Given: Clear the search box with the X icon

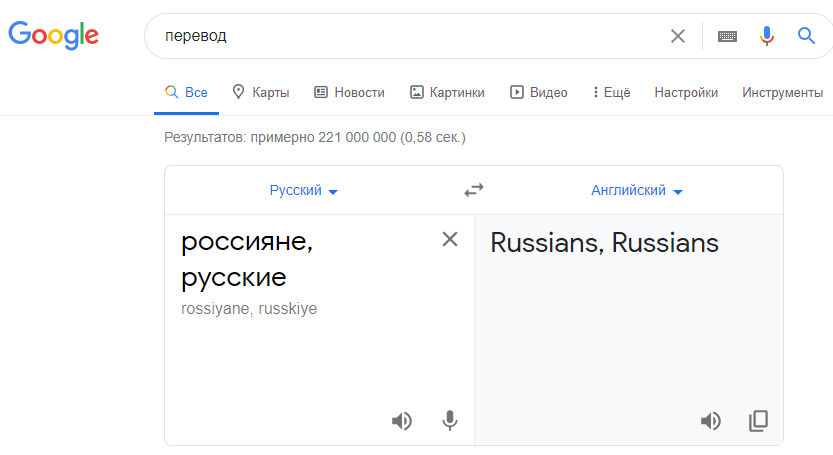Looking at the screenshot, I should (677, 36).
